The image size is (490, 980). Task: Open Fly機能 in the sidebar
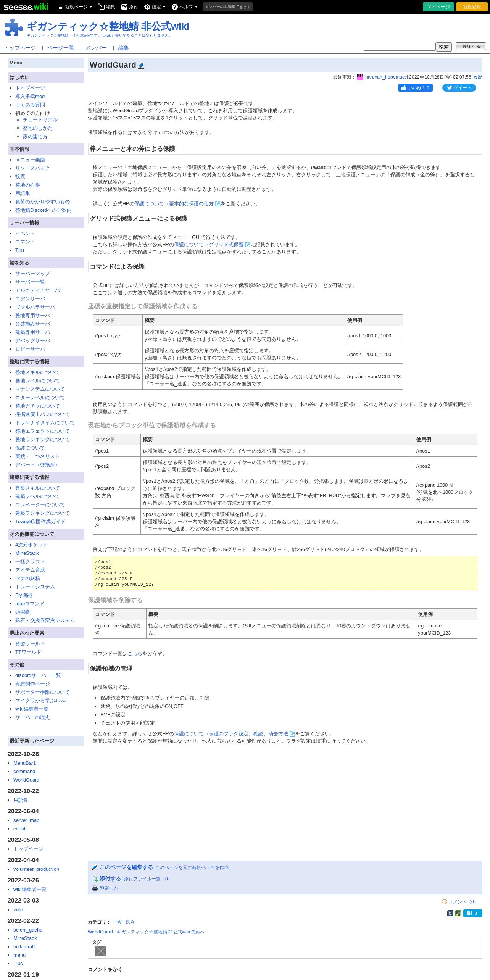[x=24, y=595]
